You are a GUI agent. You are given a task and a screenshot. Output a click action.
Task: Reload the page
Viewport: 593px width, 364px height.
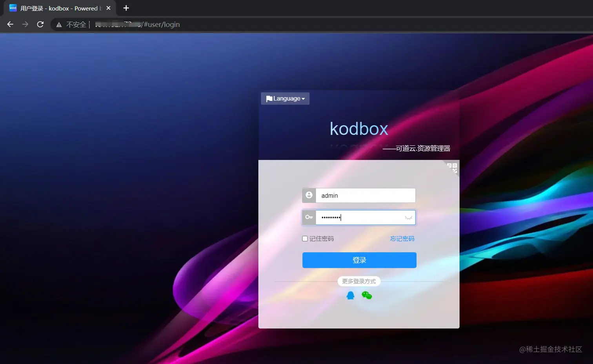pos(40,24)
